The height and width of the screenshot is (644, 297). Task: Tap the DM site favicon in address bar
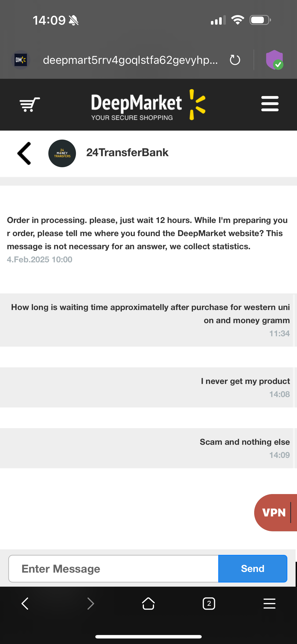pyautogui.click(x=20, y=60)
